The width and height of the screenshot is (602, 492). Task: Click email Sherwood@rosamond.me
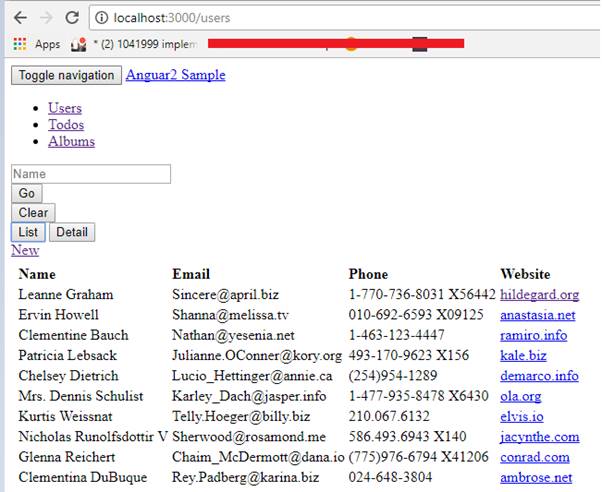[249, 437]
